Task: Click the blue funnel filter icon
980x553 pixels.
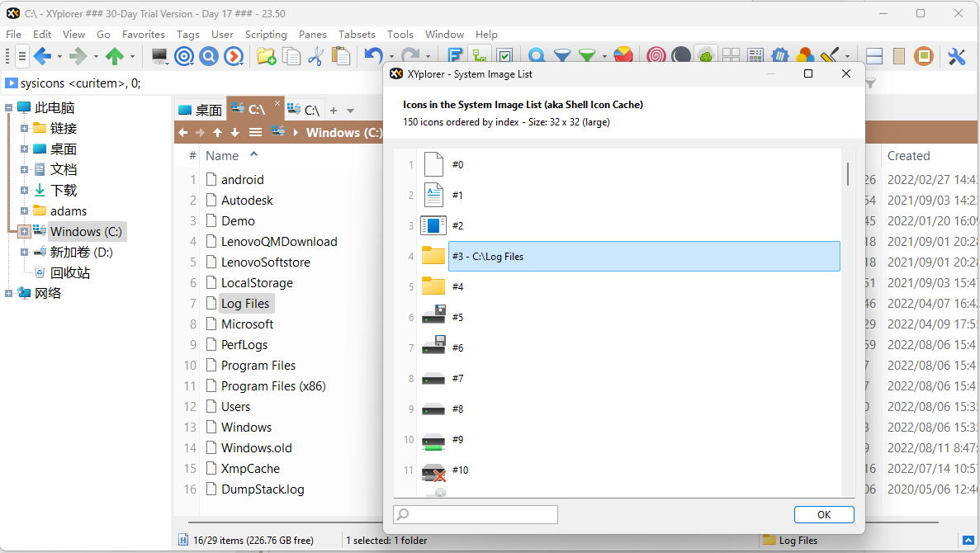Action: (562, 56)
